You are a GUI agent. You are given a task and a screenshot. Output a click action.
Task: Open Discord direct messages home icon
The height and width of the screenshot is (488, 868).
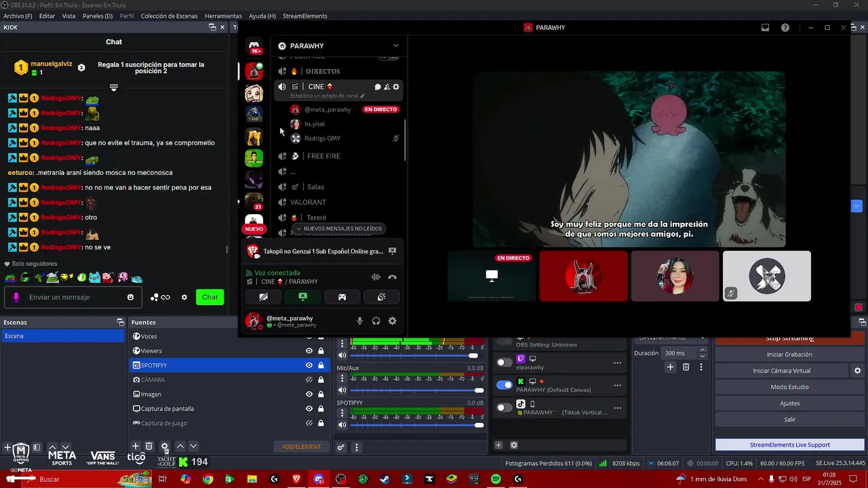256,45
